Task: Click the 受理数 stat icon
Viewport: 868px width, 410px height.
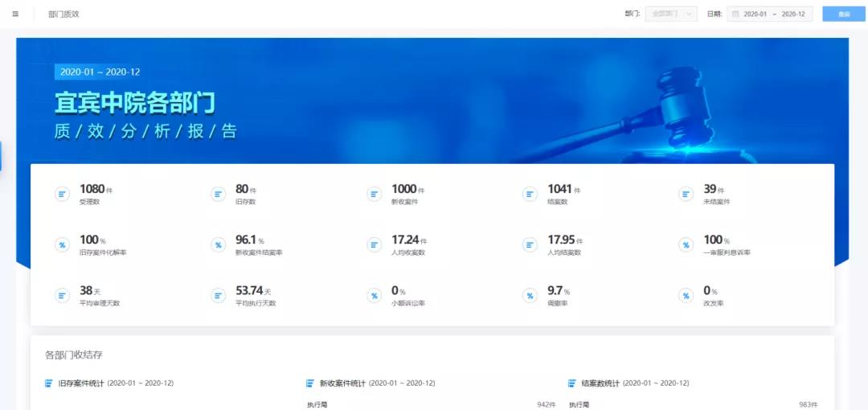Action: point(62,194)
